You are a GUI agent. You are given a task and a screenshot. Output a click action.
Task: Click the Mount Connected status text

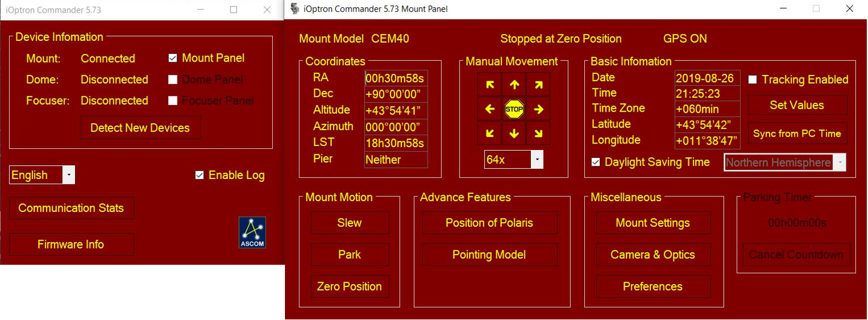(x=108, y=59)
